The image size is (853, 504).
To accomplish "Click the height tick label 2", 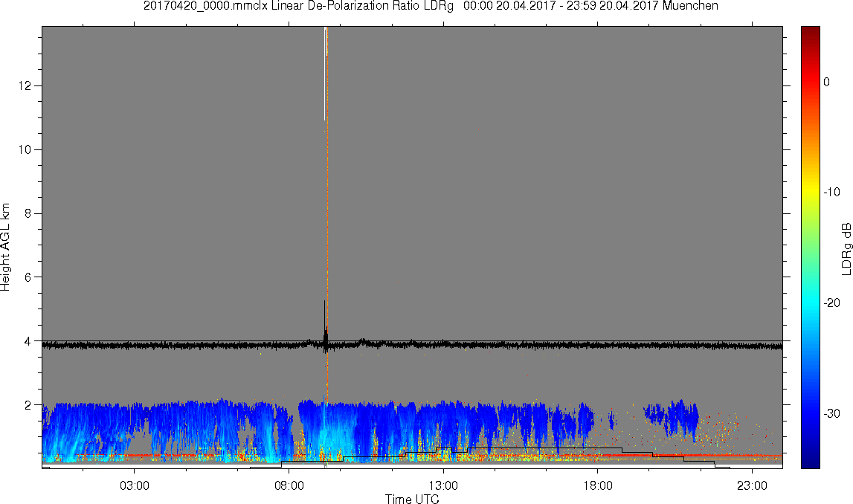I will point(28,405).
